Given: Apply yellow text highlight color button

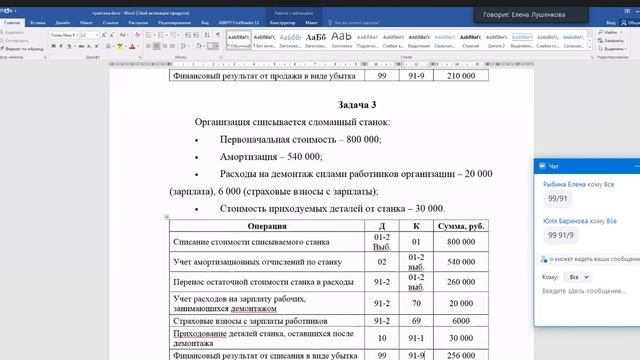Looking at the screenshot, I should point(120,46).
